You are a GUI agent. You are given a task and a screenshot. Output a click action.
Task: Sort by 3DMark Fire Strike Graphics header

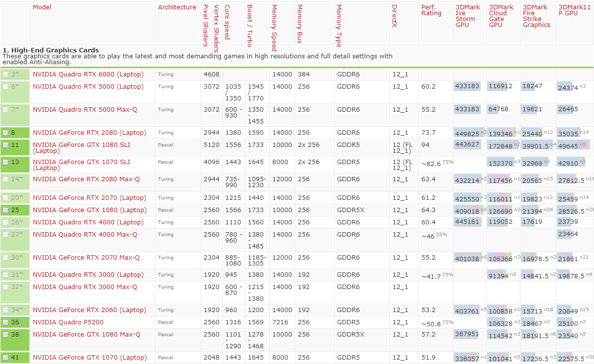pos(537,16)
